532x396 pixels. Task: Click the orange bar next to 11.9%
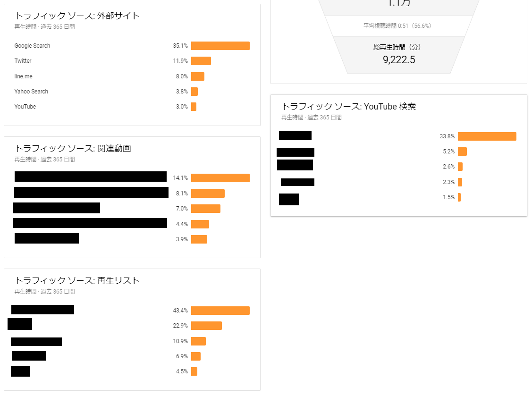pyautogui.click(x=201, y=61)
